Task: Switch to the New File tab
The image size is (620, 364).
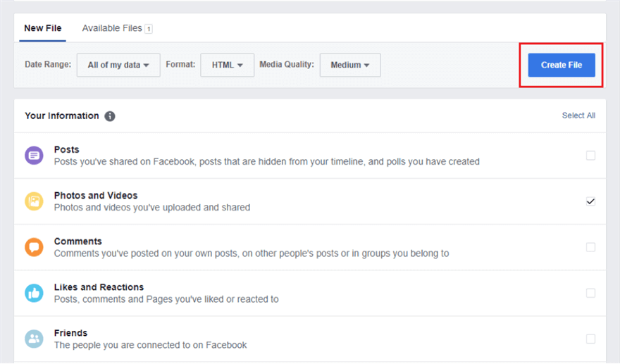Action: point(43,29)
